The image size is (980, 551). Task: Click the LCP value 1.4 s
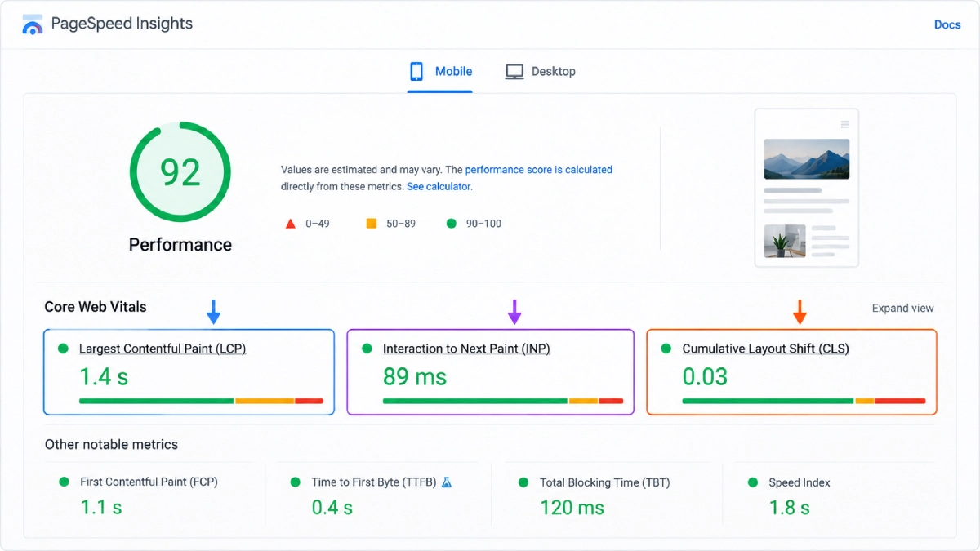click(x=104, y=376)
